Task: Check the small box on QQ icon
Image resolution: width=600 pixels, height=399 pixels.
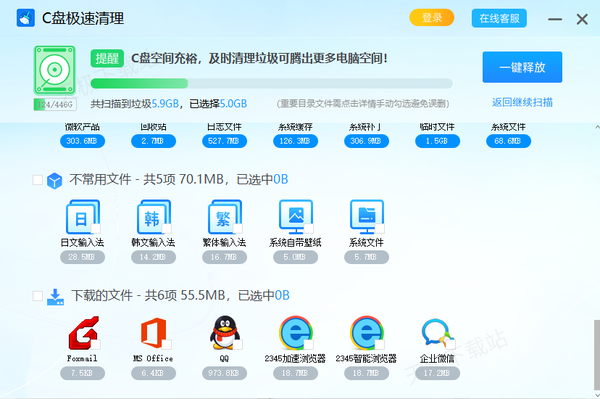Action: (238, 344)
